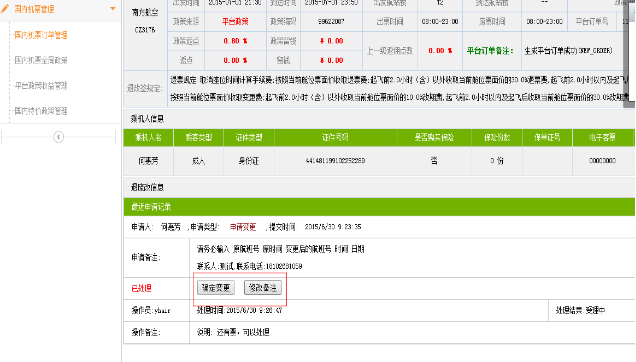Image resolution: width=636 pixels, height=362 pixels.
Task: Click the note containing SEP_ORDER
Action: coord(568,51)
